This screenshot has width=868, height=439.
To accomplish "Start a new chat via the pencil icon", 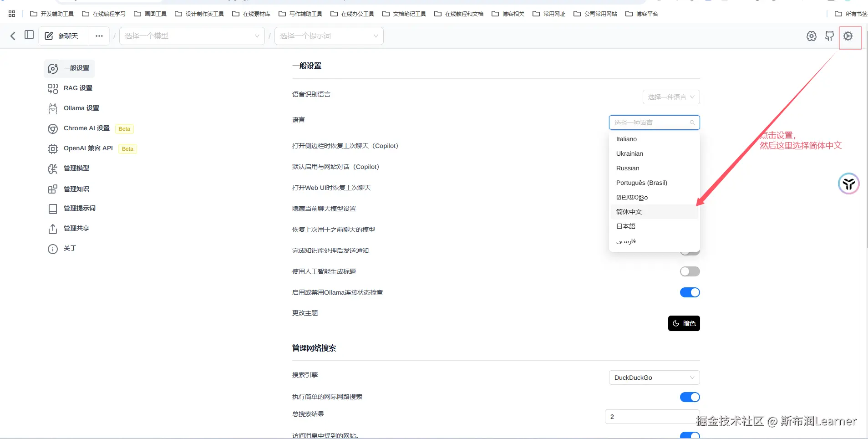I will coord(50,36).
